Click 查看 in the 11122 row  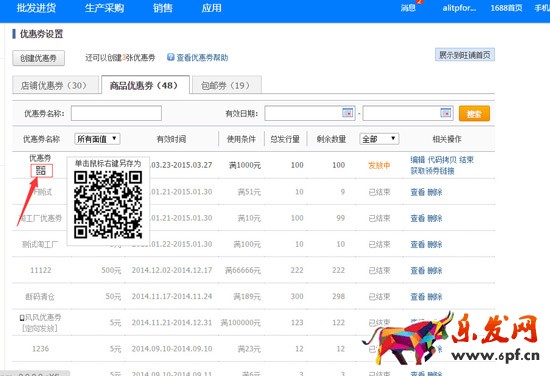click(x=417, y=270)
